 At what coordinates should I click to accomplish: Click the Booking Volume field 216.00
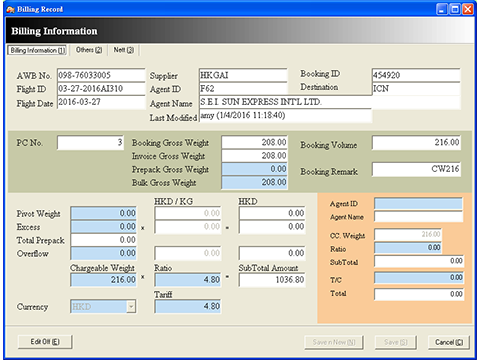point(417,143)
